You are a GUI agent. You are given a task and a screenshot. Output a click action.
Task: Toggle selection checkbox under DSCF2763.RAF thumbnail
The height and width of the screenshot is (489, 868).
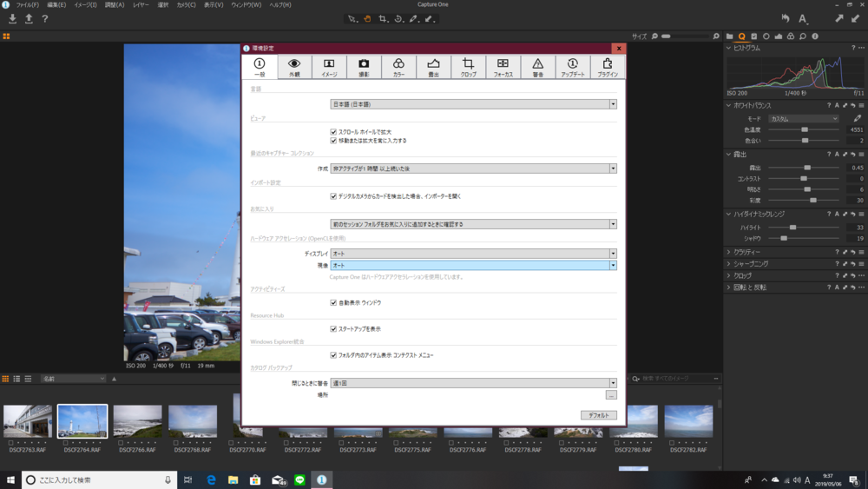[11, 443]
